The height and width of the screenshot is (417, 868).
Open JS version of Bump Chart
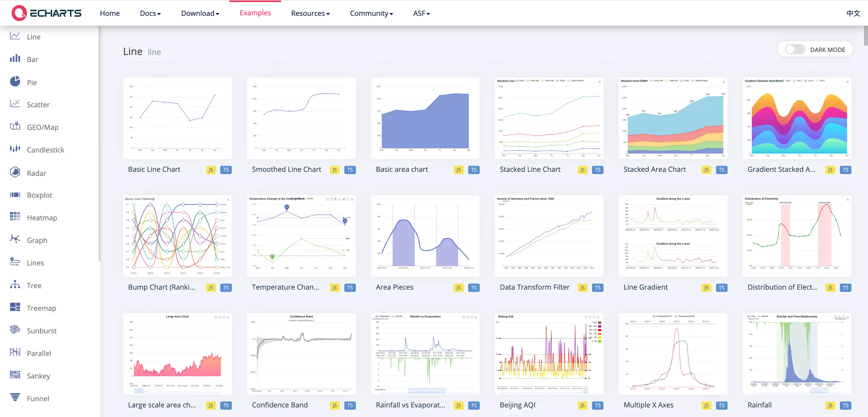coord(211,288)
